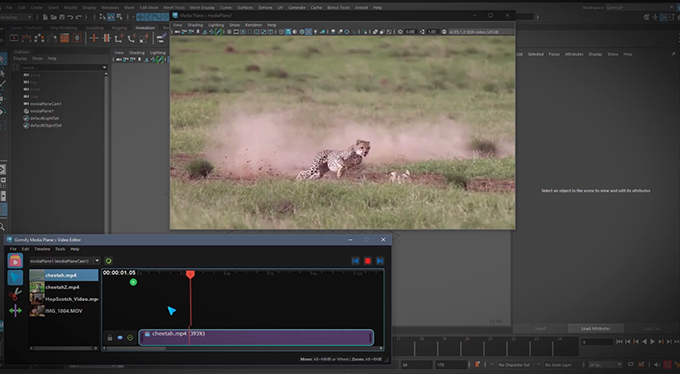The height and width of the screenshot is (374, 680).
Task: Open the Lighting menu in Media Plane window
Action: (x=216, y=25)
